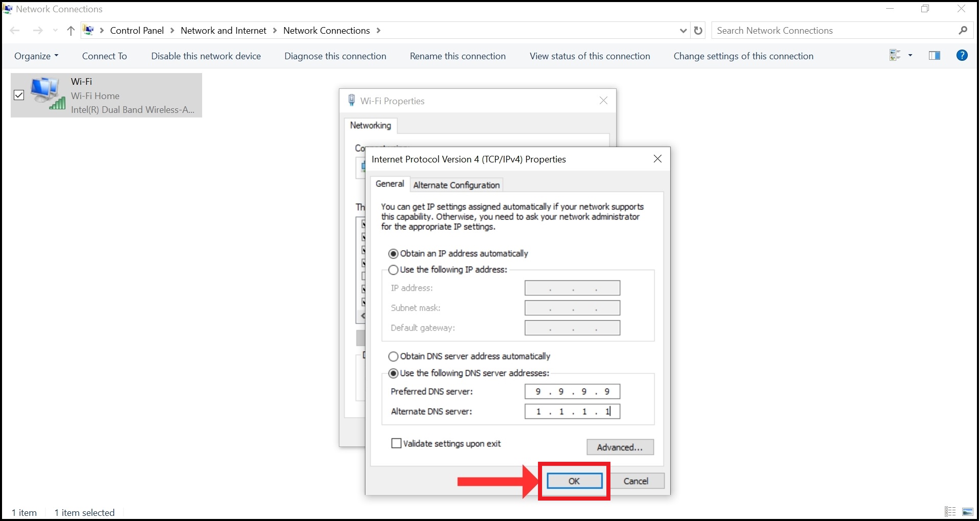The image size is (980, 521).
Task: Expand the chevron after Network Connections breadcrumb
Action: (378, 31)
